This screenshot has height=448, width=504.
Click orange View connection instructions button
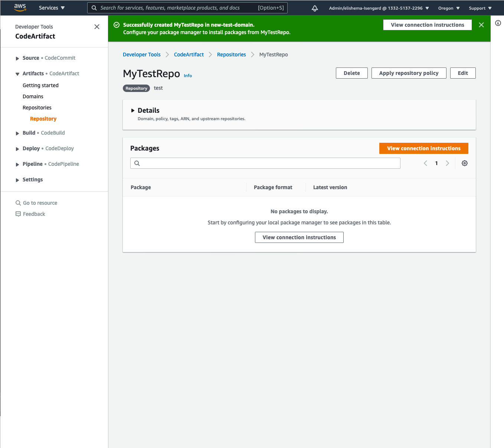pos(424,148)
